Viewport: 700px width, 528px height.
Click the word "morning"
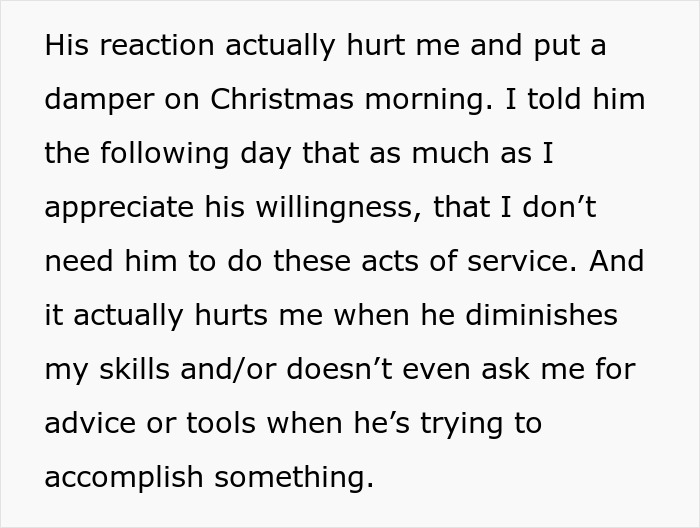click(427, 101)
